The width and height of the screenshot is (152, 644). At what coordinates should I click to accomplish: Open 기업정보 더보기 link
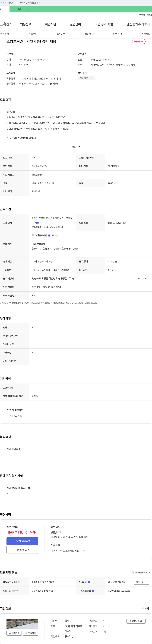point(147,608)
